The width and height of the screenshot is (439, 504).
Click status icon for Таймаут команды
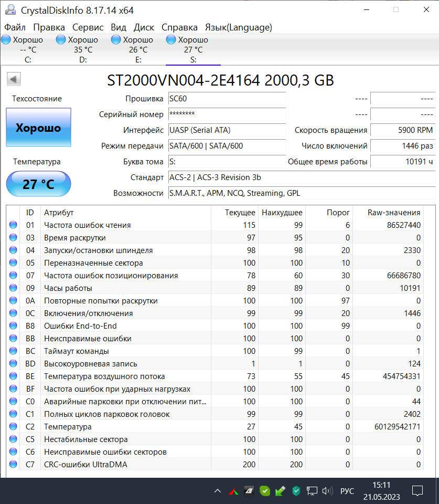13,351
